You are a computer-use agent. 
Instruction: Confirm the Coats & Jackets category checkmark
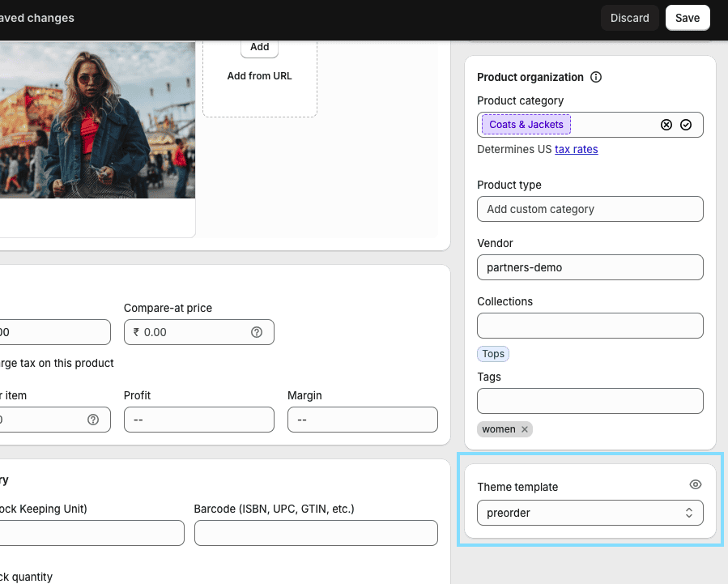click(x=686, y=125)
